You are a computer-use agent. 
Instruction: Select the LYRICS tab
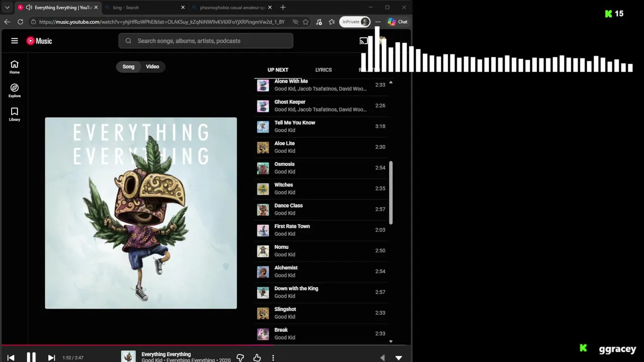point(324,70)
